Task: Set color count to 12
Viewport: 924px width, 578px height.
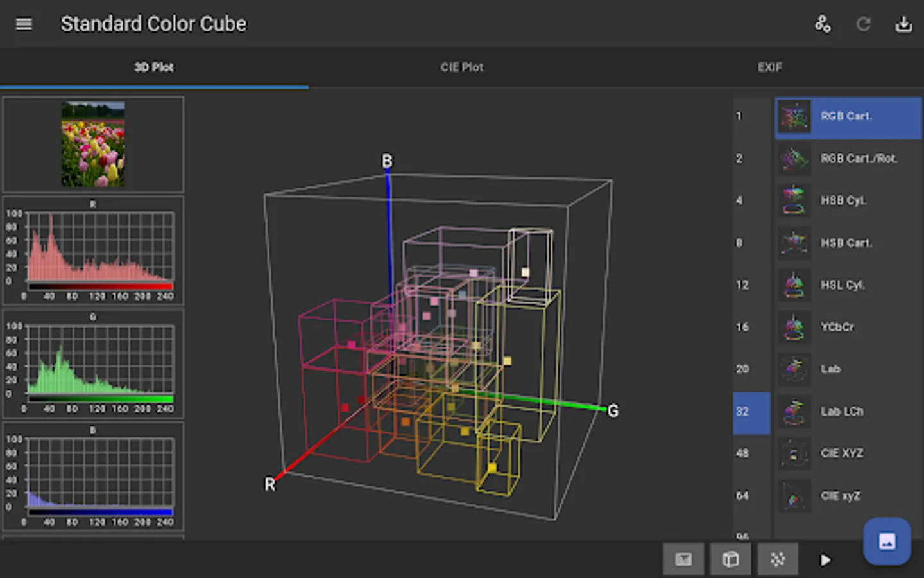Action: (751, 285)
